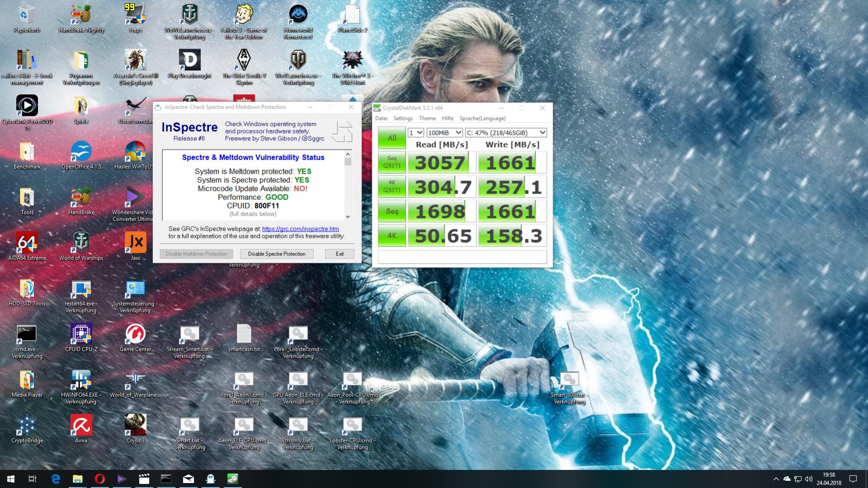Open the Avira antivirus icon

[81, 428]
